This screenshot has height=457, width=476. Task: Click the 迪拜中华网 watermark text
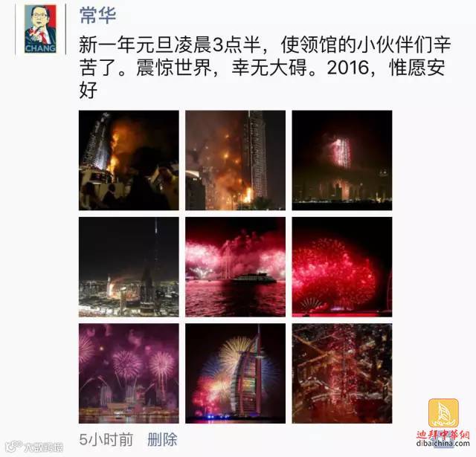tap(443, 435)
